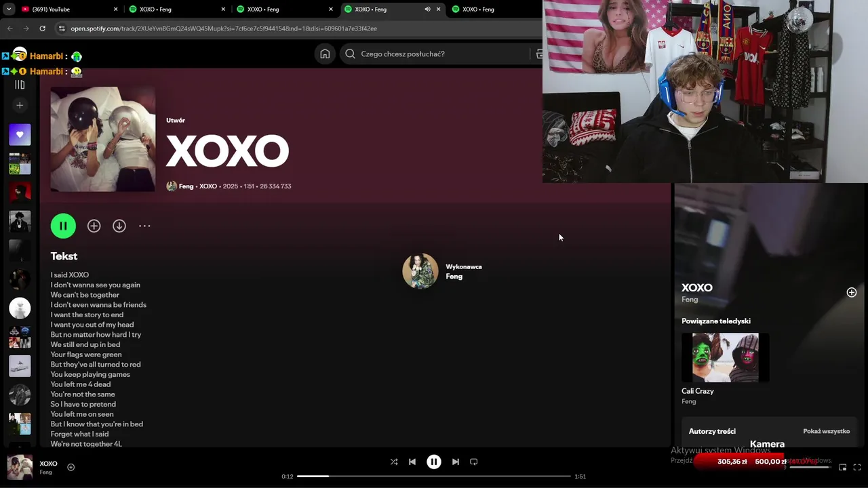The image size is (868, 488).
Task: Skip to previous track
Action: coord(412,462)
